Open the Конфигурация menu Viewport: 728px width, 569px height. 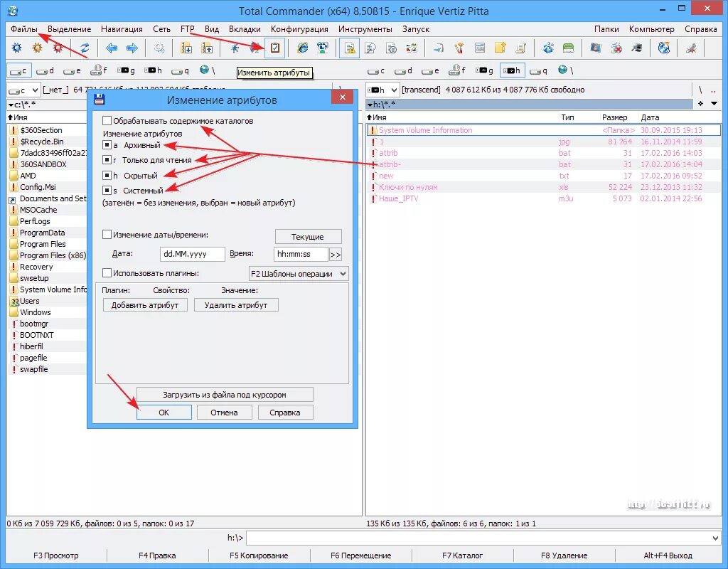coord(299,28)
